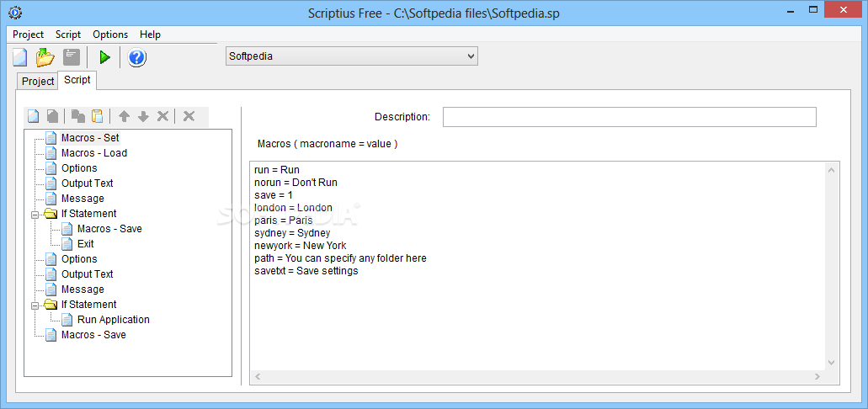Click macros area scroll left arrow
The width and height of the screenshot is (868, 409).
tap(258, 377)
